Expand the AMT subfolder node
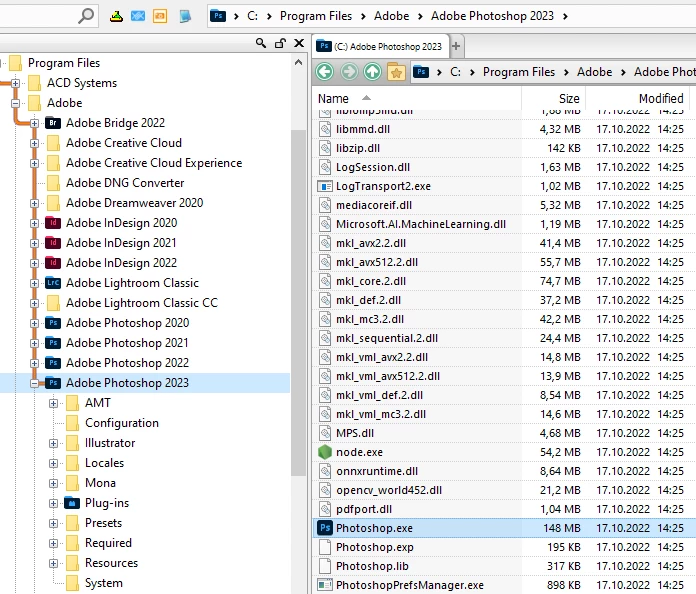Screen dimensions: 696x594 coord(53,403)
